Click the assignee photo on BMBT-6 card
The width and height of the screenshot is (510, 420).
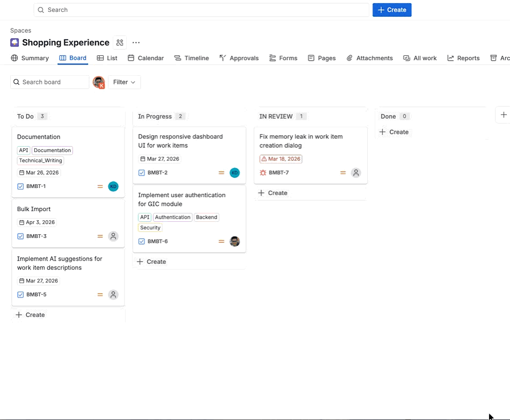pos(235,241)
